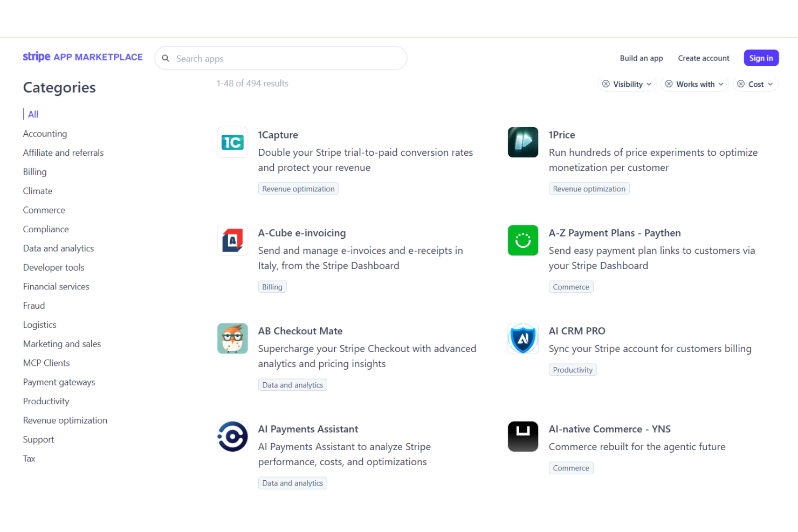Click the AI-native Commerce YNS icon
This screenshot has width=798, height=532.
point(522,437)
